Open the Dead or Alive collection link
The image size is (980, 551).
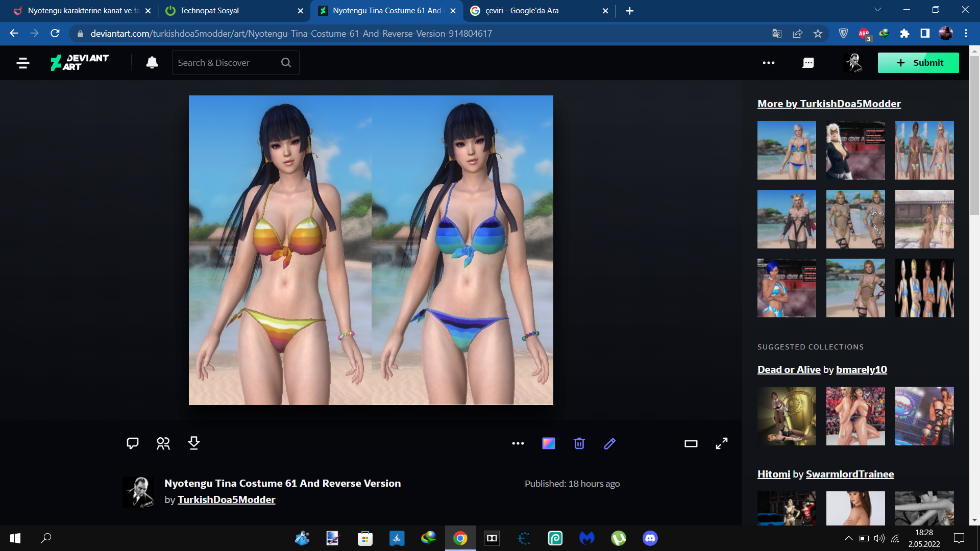[x=789, y=369]
